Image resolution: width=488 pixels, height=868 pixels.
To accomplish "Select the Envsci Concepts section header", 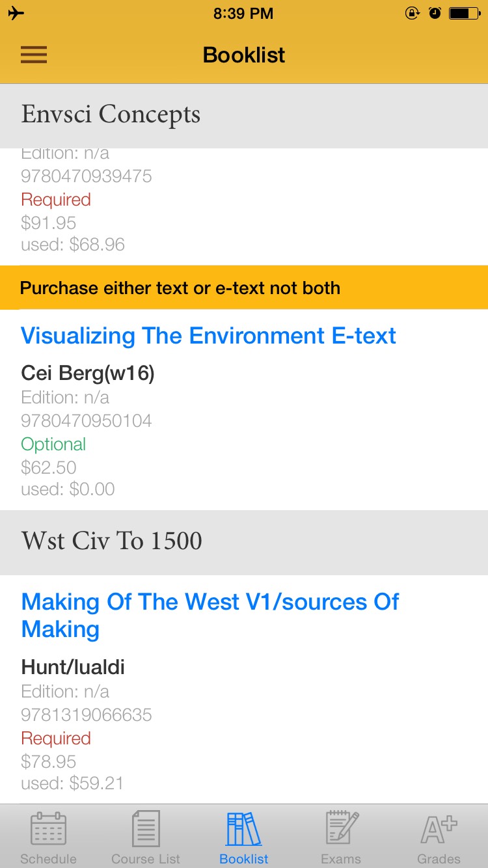I will coord(244,115).
